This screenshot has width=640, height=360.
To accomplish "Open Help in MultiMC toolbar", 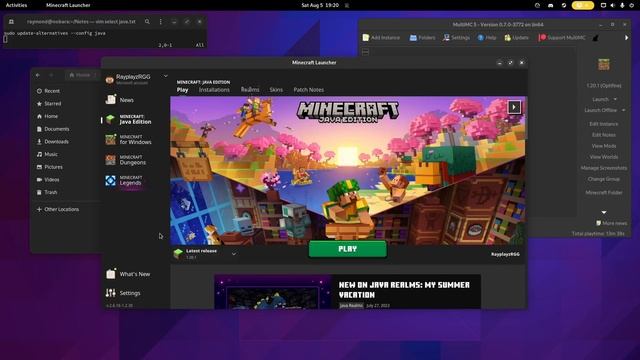I will click(487, 38).
